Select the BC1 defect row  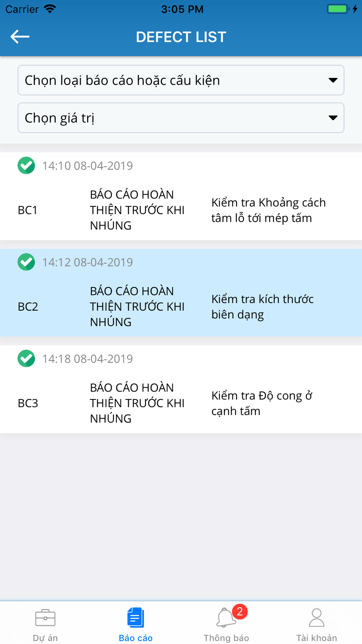181,196
